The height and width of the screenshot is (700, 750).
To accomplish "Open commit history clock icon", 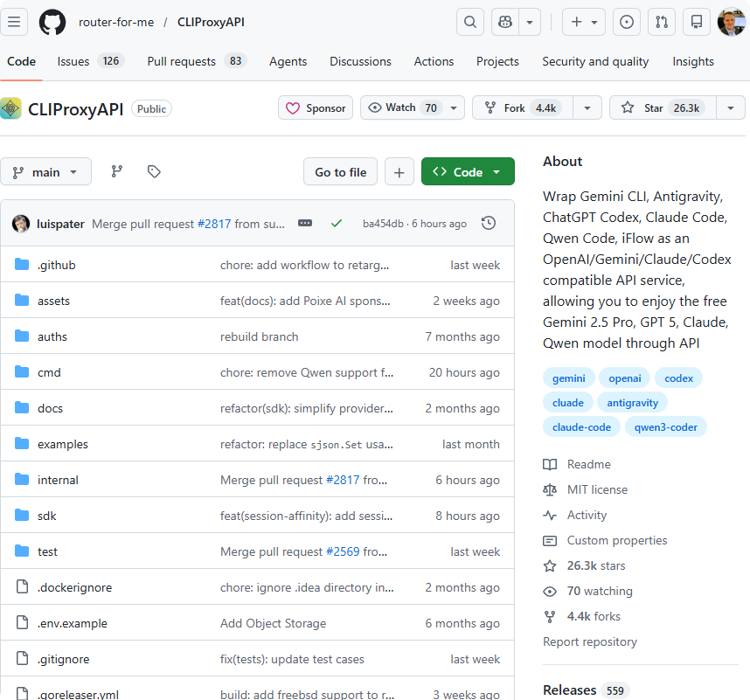I will click(x=489, y=224).
